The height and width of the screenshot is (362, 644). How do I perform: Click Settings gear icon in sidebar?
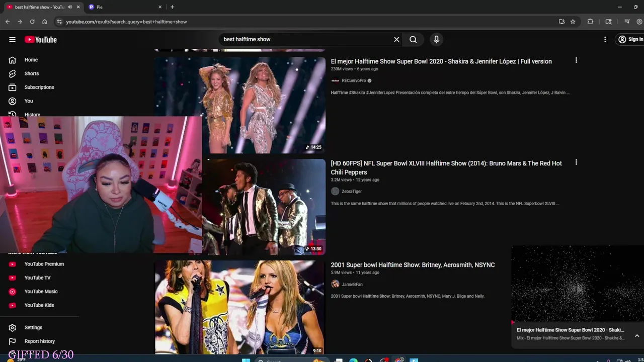coord(12,327)
